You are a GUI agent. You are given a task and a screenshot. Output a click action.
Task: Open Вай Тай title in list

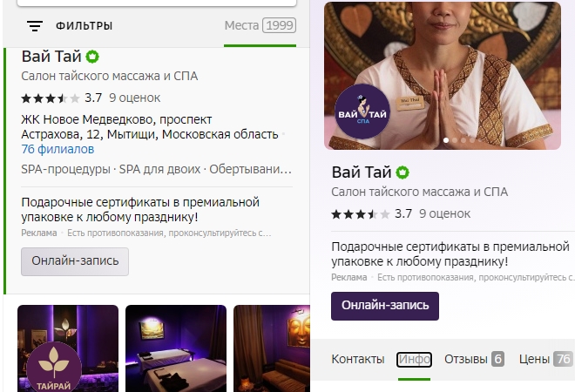click(x=51, y=57)
